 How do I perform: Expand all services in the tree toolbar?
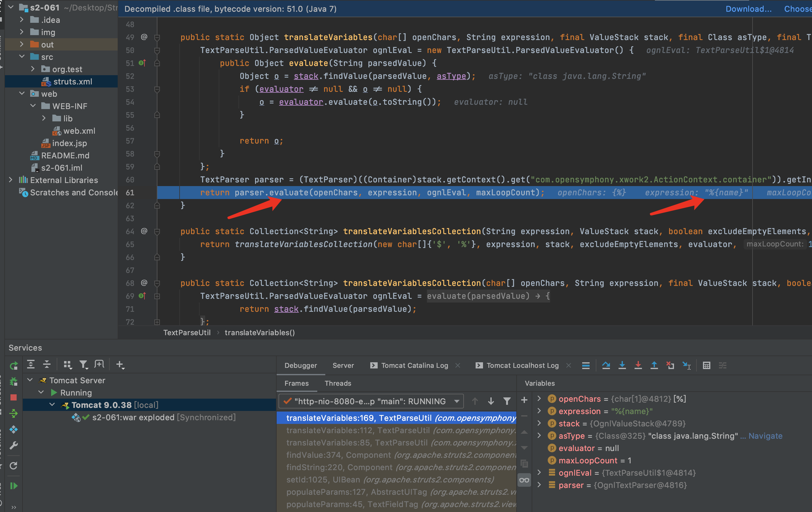tap(31, 365)
